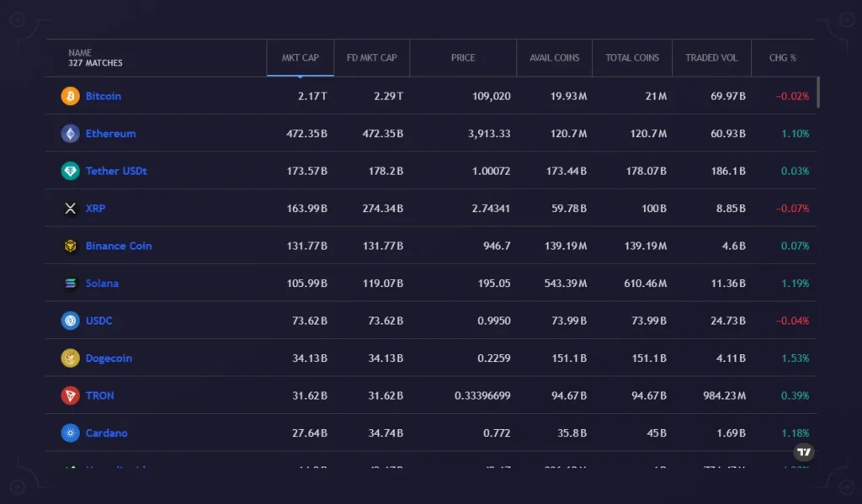
Task: Click the Dogecoin logo icon
Action: click(70, 358)
